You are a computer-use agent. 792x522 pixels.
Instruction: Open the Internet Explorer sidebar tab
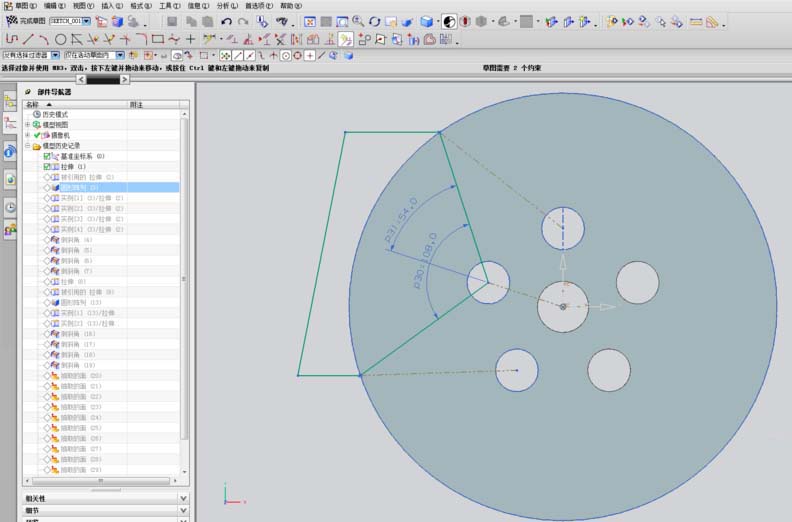10,151
